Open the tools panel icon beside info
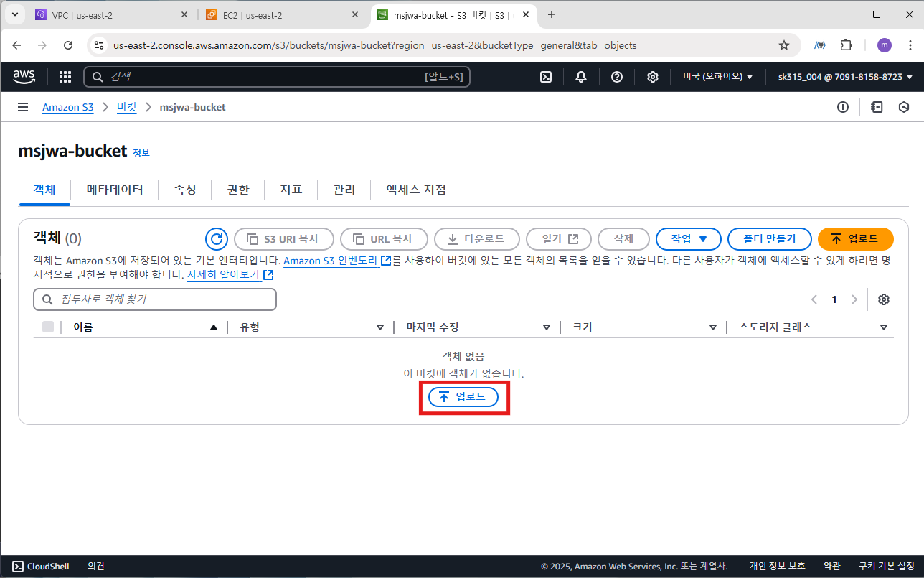 [x=876, y=107]
